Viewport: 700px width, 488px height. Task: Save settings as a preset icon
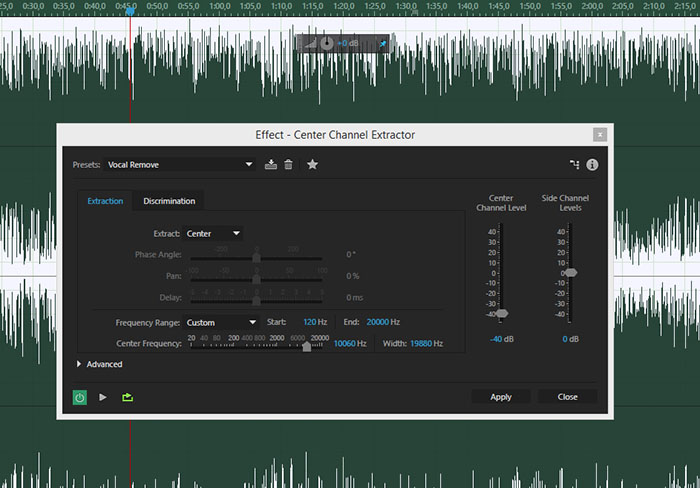click(271, 164)
